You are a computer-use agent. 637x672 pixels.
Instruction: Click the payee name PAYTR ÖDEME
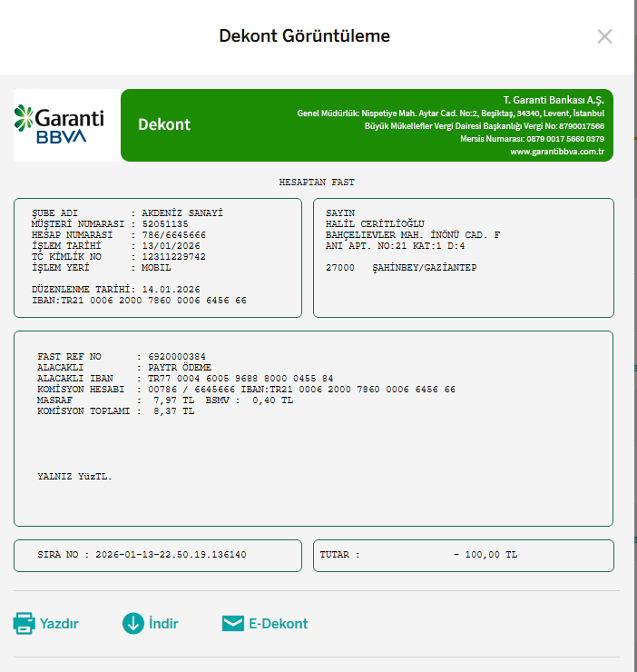180,368
